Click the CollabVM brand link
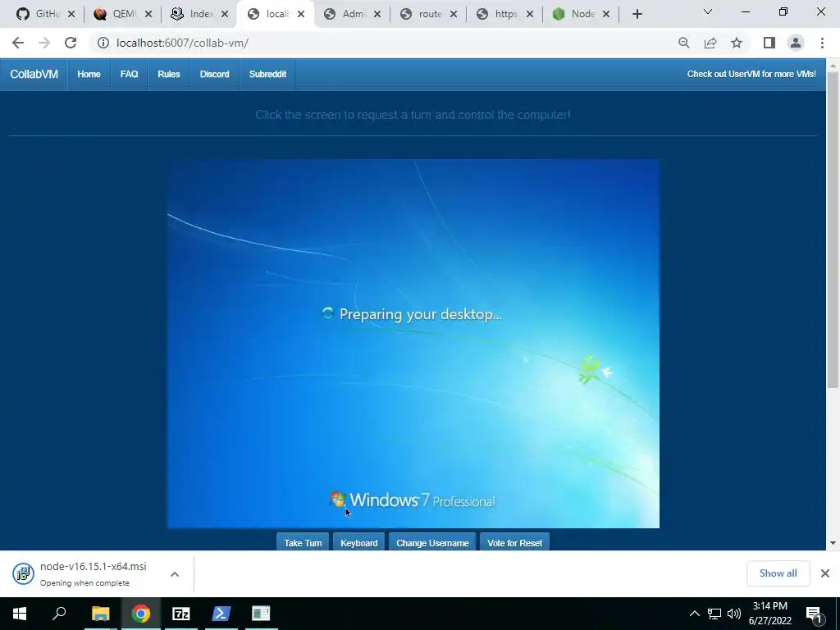 [x=34, y=75]
